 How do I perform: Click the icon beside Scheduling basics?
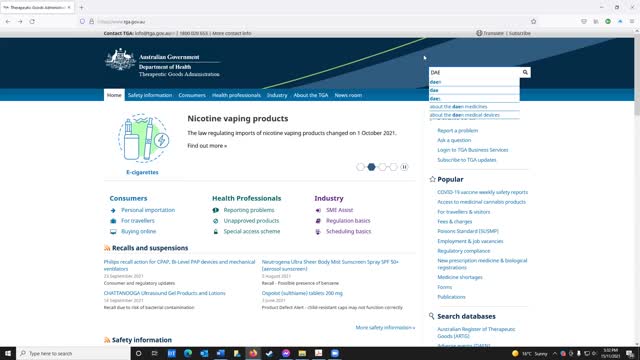(318, 231)
